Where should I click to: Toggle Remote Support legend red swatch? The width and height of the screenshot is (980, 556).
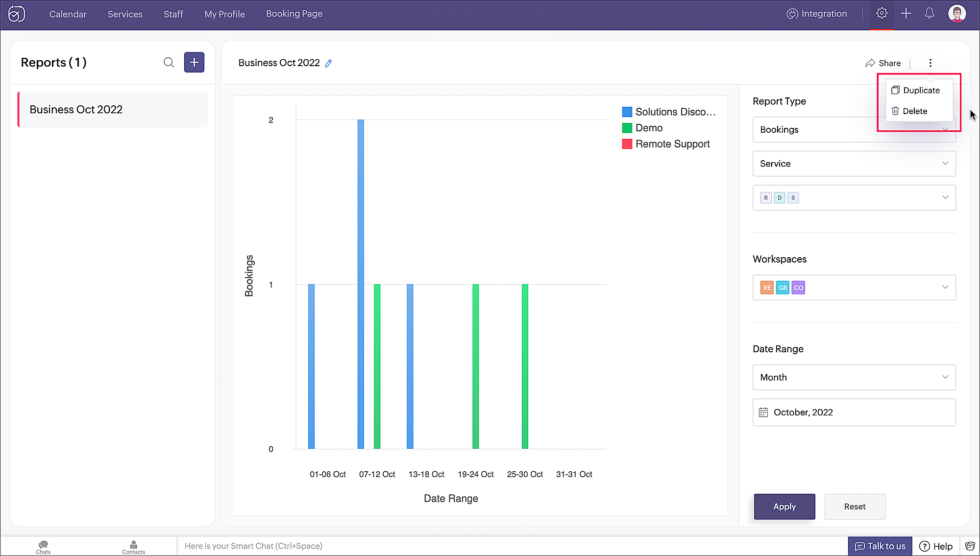pyautogui.click(x=627, y=145)
